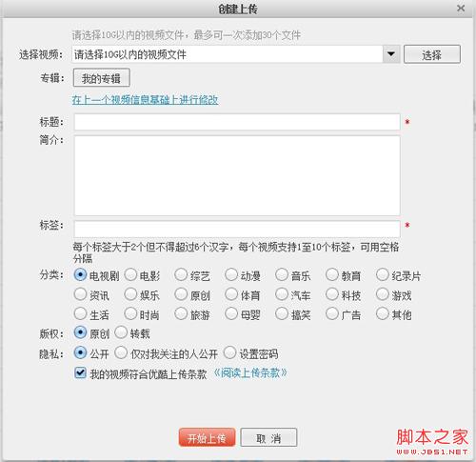Select the 其他 category
This screenshot has height=462, width=476.
pos(383,314)
